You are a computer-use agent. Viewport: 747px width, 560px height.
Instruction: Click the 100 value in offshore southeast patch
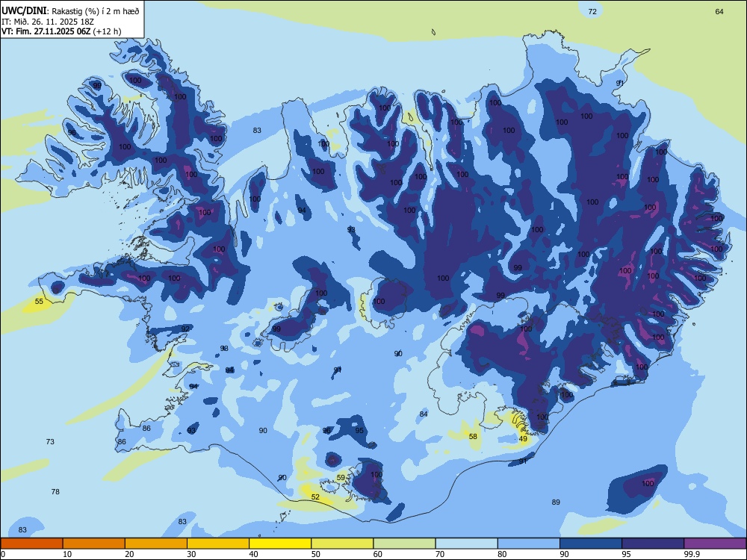(648, 483)
